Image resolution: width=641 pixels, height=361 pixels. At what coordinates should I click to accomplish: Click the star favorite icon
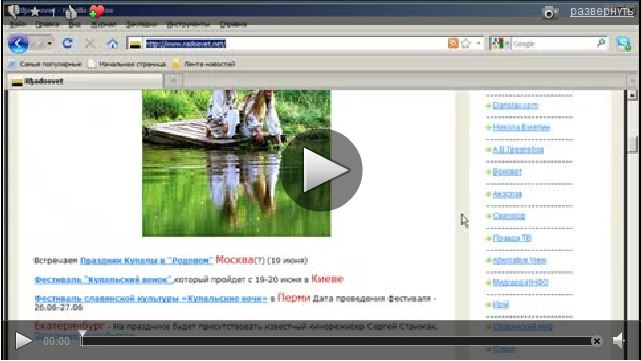[x=35, y=11]
